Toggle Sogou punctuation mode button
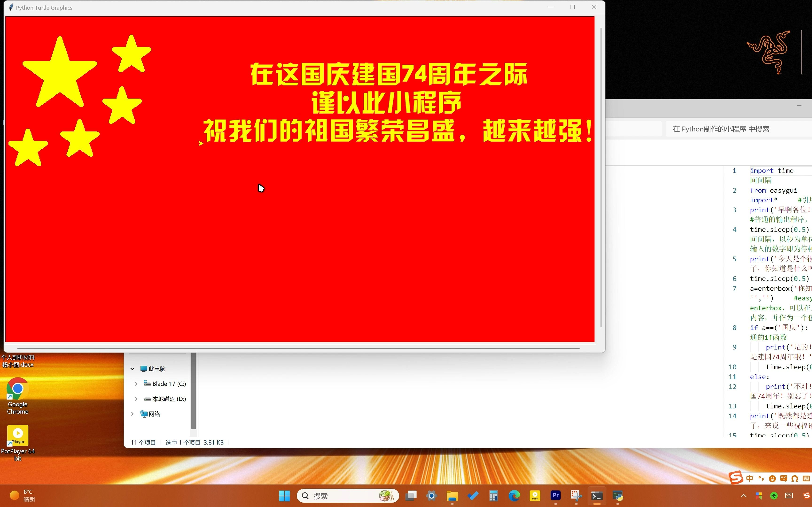Image resolution: width=812 pixels, height=507 pixels. (x=761, y=479)
